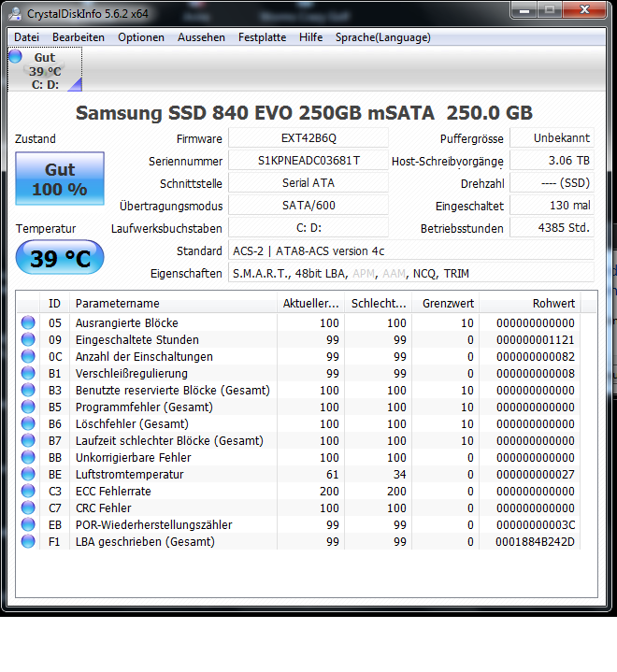Click the status icon for Anzahl der Einschaltungen

[28, 356]
